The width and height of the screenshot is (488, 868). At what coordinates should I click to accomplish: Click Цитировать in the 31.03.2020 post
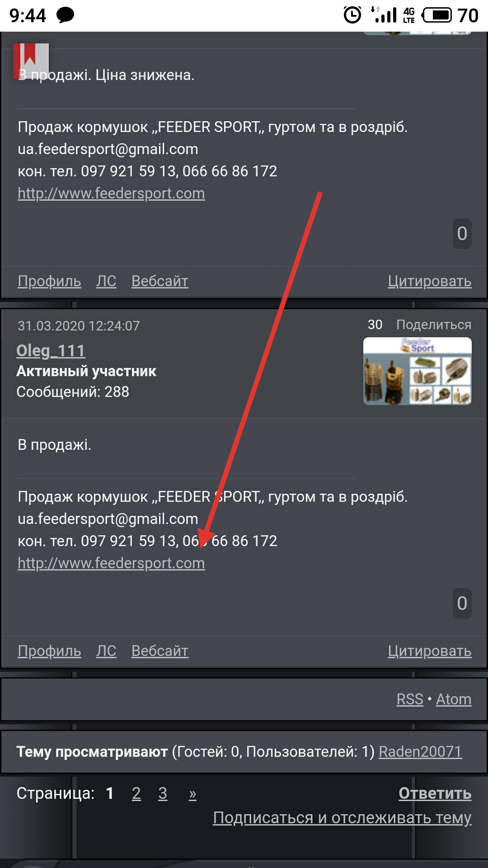point(430,651)
